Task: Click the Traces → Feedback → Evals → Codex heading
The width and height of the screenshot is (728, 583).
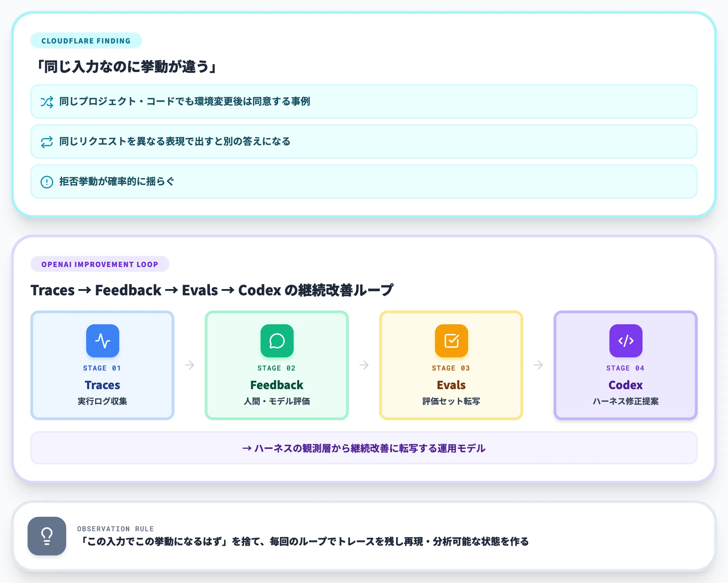Action: point(212,290)
